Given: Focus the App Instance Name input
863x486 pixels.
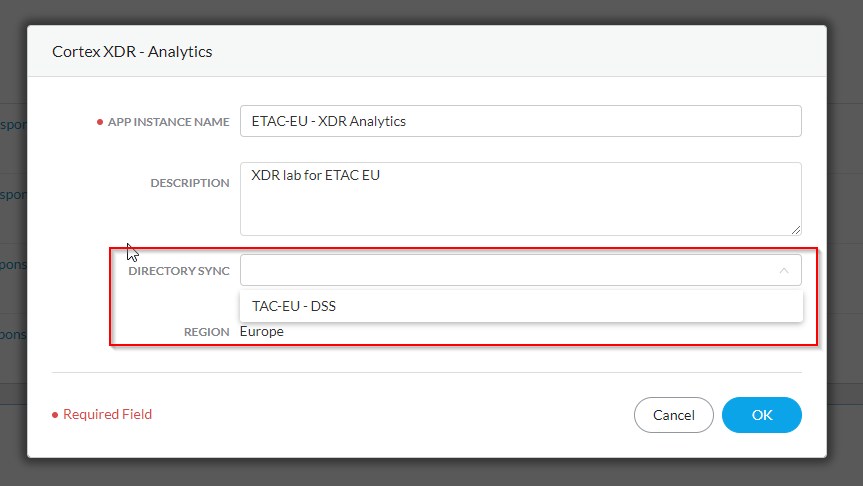Looking at the screenshot, I should tap(520, 121).
